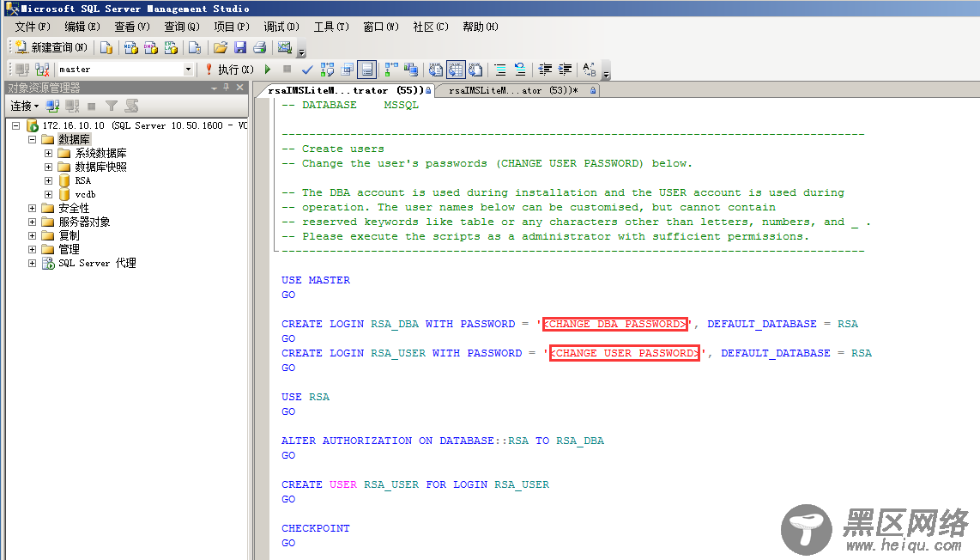Toggle the IntelliSense enabled button
The width and height of the screenshot is (980, 560).
[x=367, y=70]
